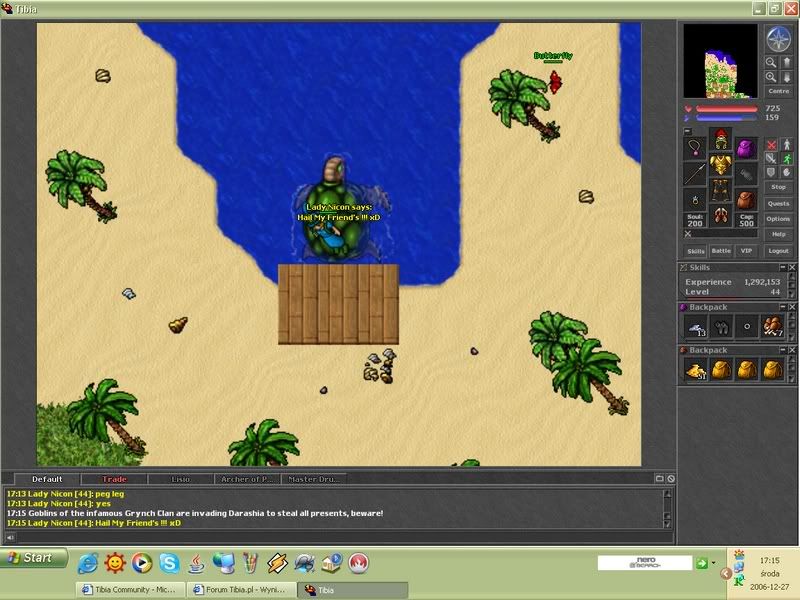
Task: Click the minimap view
Action: (720, 61)
